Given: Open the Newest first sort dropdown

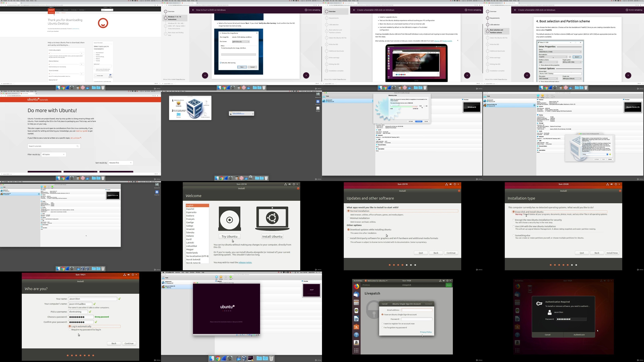Looking at the screenshot, I should [121, 163].
